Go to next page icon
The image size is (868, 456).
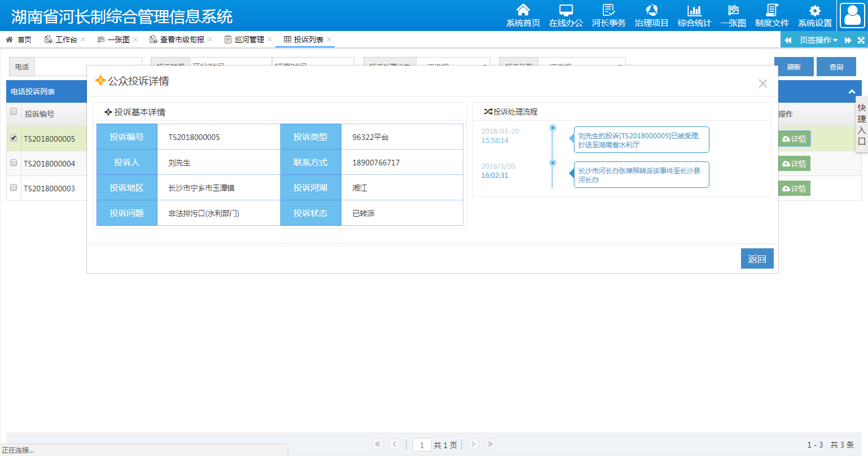[x=474, y=444]
